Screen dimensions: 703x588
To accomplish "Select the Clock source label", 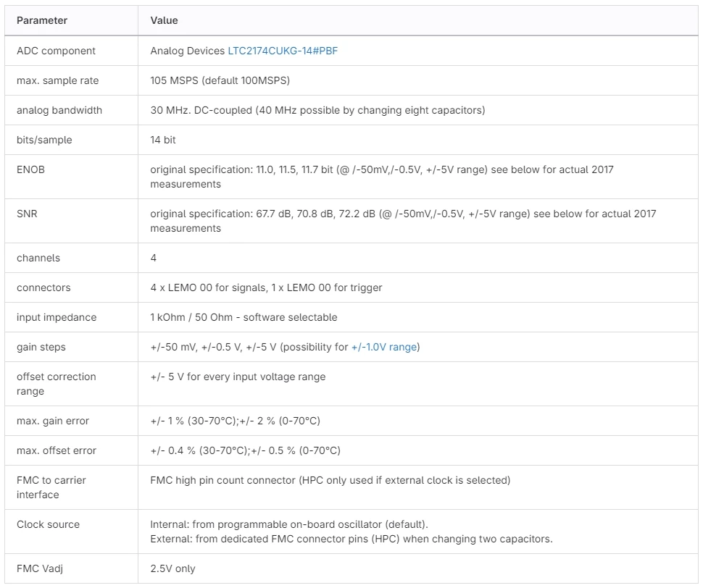I will 48,524.
